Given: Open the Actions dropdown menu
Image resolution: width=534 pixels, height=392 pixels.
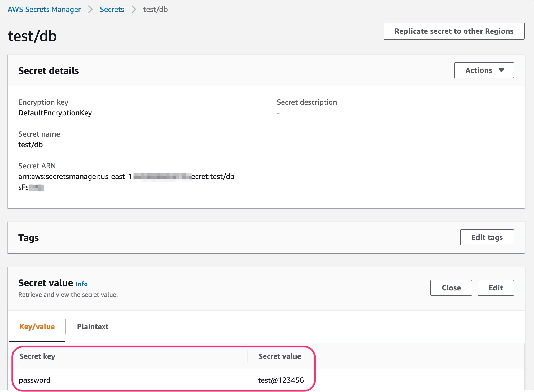Looking at the screenshot, I should [484, 70].
